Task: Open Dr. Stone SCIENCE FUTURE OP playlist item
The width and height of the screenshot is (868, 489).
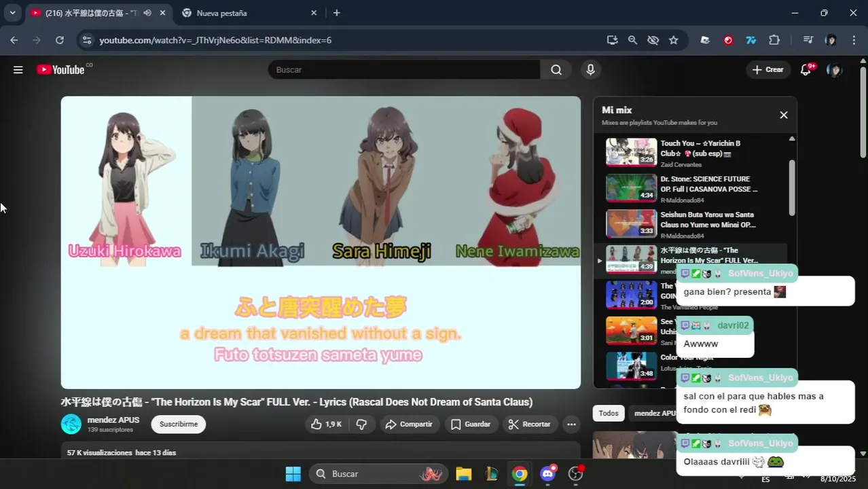Action: (x=690, y=188)
